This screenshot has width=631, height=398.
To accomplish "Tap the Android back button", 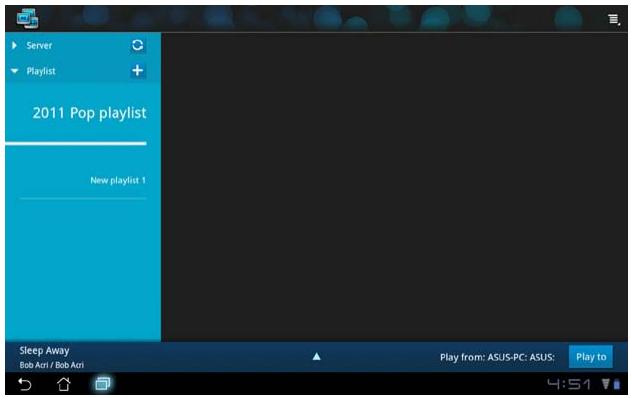I will click(25, 384).
